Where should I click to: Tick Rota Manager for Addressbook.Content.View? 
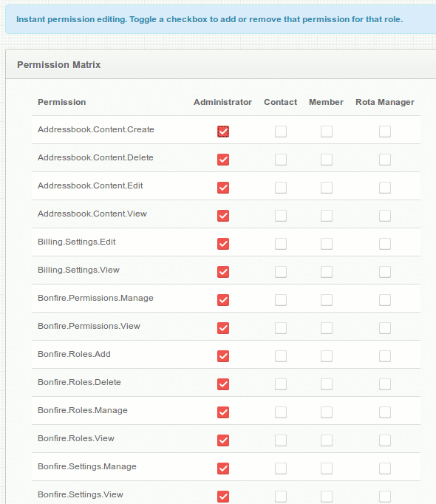[385, 216]
